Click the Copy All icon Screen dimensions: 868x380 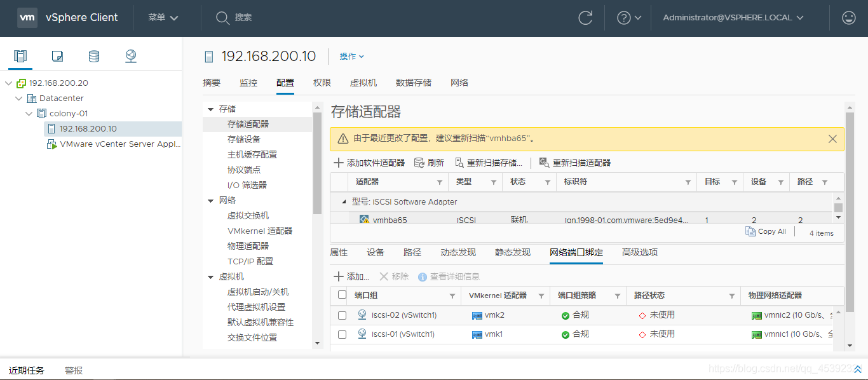[750, 231]
